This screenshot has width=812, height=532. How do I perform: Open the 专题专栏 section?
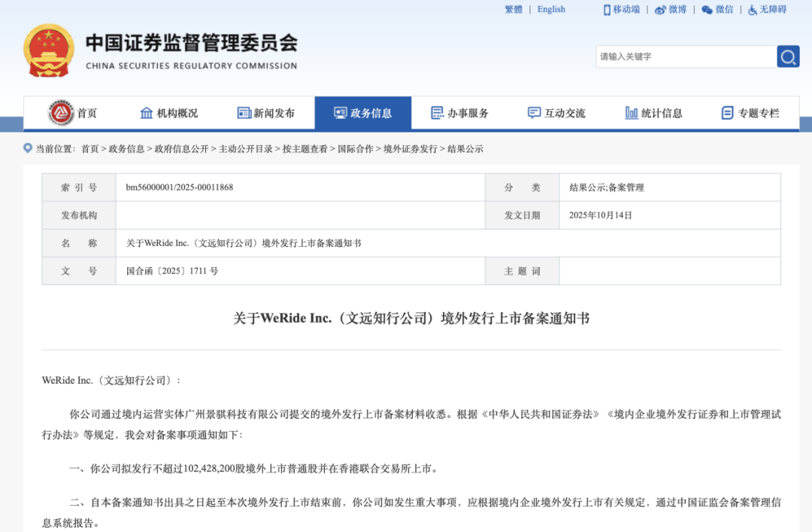pyautogui.click(x=750, y=113)
